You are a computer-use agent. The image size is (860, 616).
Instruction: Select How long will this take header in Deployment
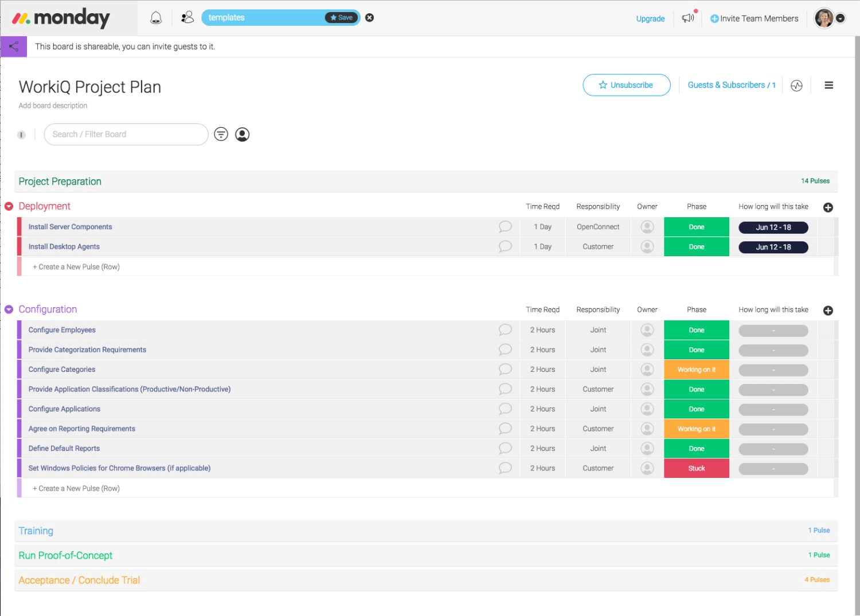coord(773,207)
